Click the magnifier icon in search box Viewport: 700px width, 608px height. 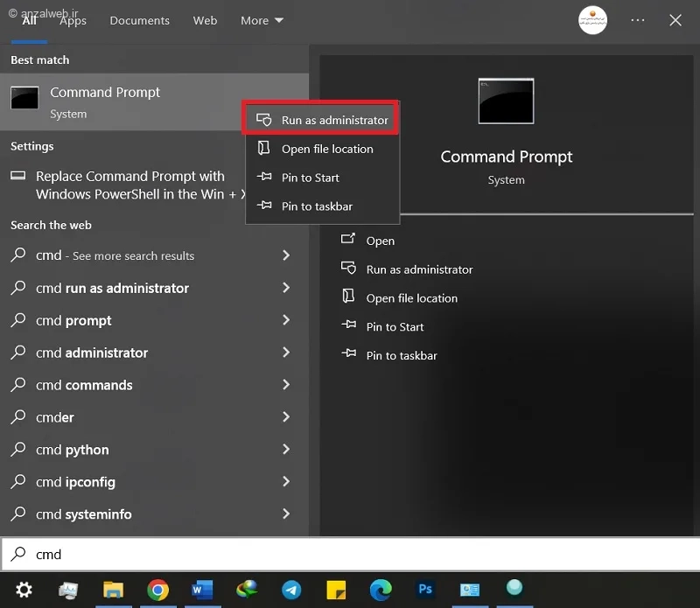coord(18,554)
